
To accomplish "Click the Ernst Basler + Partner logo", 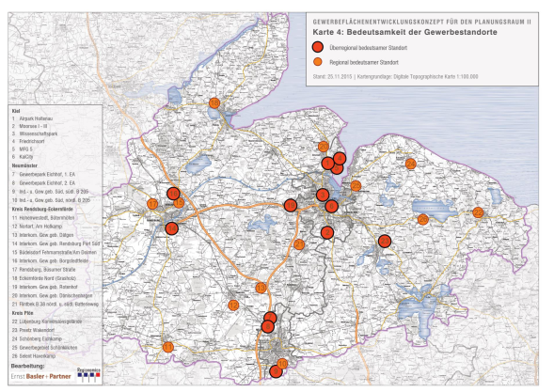I will pos(41,376).
